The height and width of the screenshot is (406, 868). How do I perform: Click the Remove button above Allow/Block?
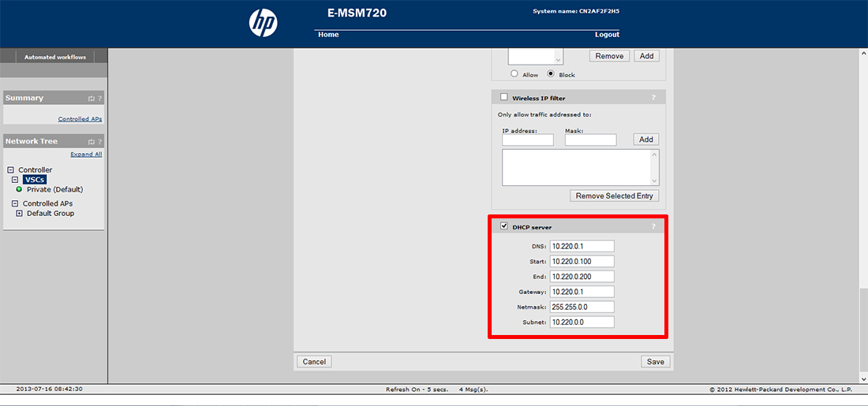(609, 56)
